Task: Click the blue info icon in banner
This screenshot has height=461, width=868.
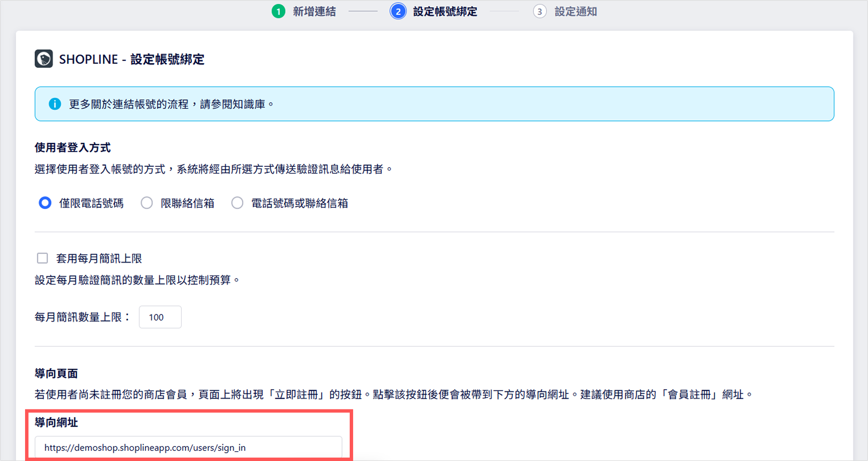Action: click(55, 104)
